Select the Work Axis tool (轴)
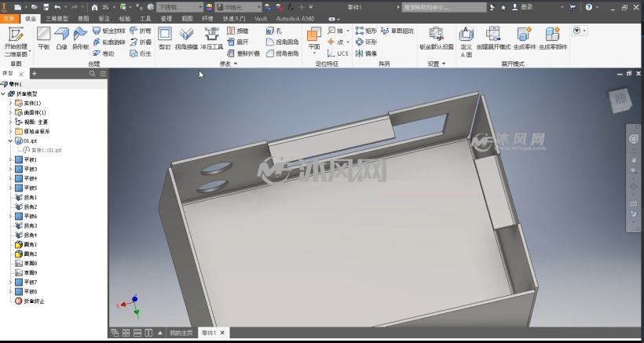 tap(335, 31)
